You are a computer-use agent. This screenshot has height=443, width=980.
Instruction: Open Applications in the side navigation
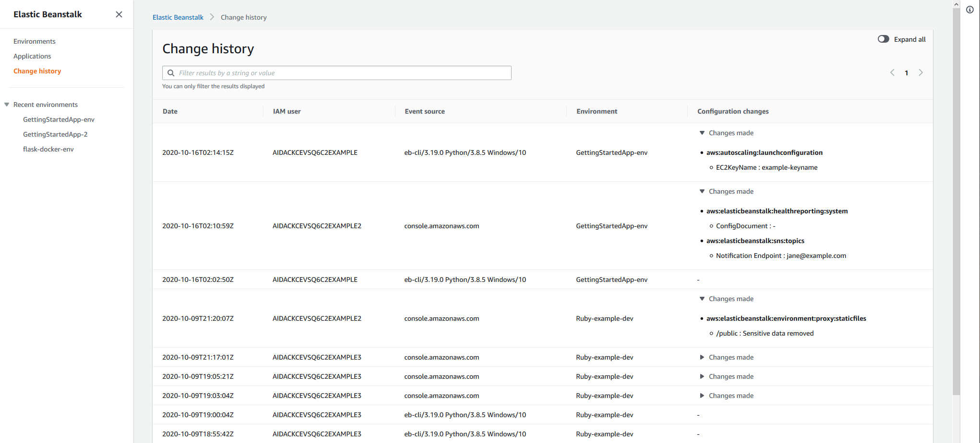click(x=32, y=56)
